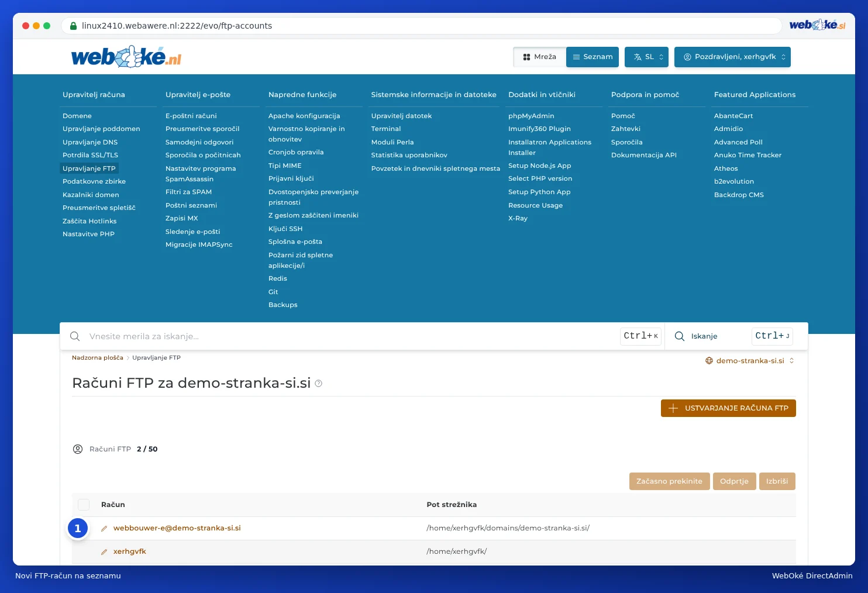Click the search criteria input field
The width and height of the screenshot is (868, 593).
[351, 336]
